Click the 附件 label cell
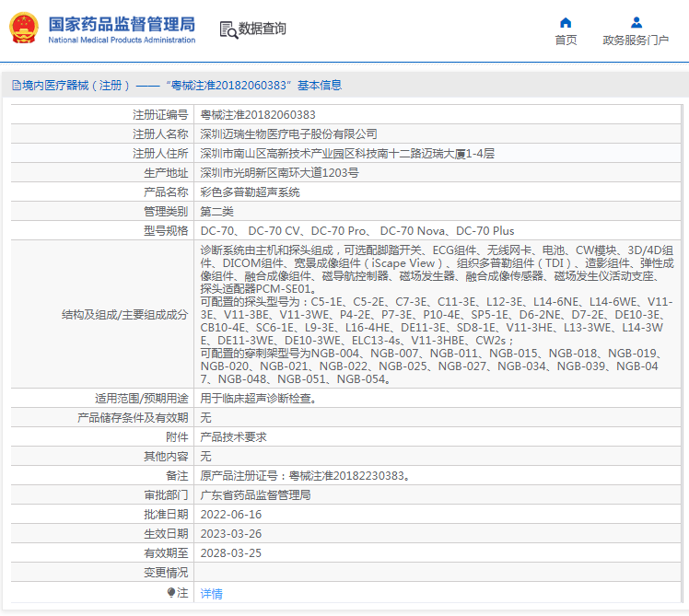689x616 pixels. [x=102, y=437]
